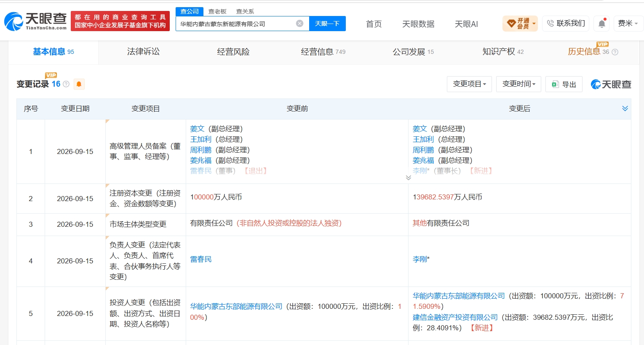Image resolution: width=644 pixels, height=345 pixels.
Task: Open the 变更项目 filter dropdown
Action: 469,84
